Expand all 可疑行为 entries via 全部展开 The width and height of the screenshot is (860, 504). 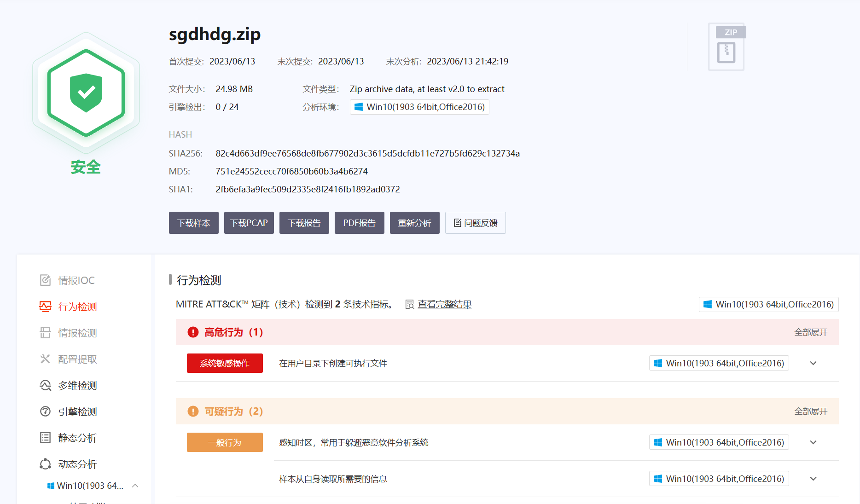click(811, 411)
